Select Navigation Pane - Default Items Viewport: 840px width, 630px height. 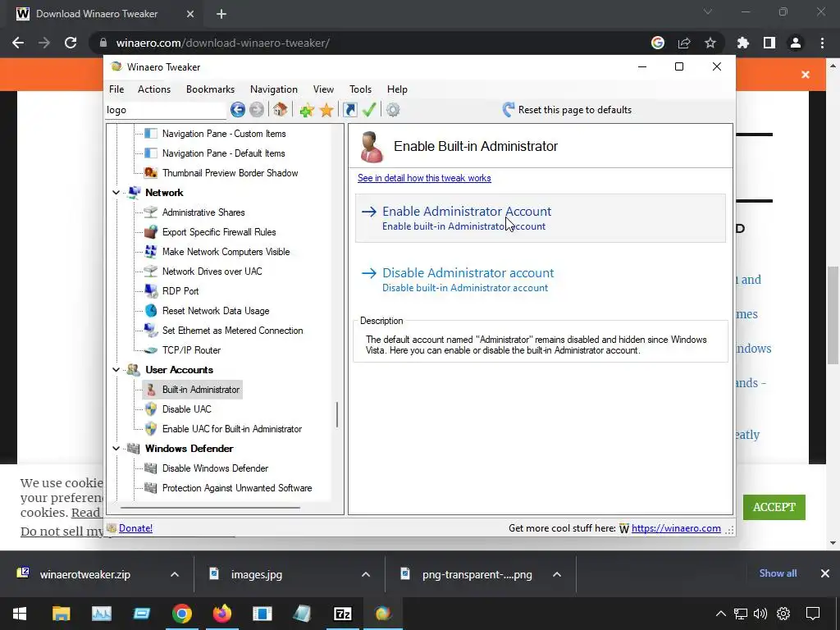(x=223, y=153)
